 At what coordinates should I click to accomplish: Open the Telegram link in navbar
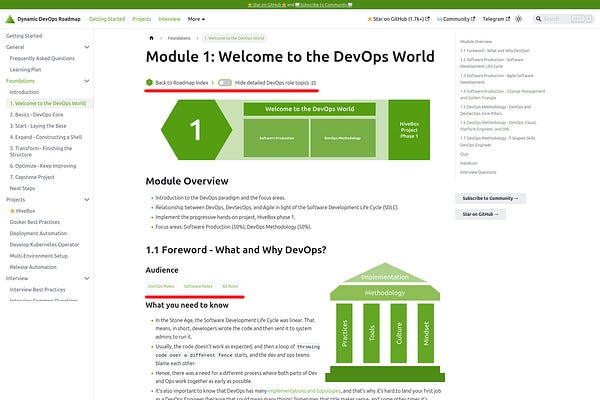pos(496,19)
